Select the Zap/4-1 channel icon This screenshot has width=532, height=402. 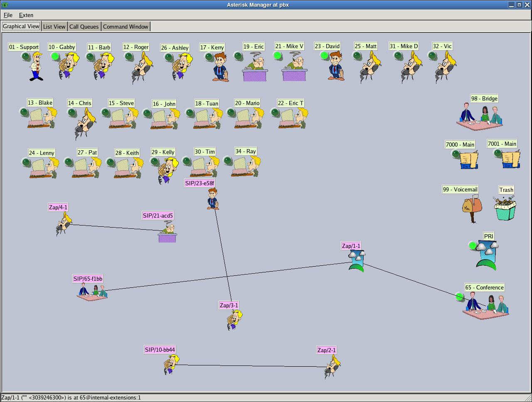click(x=64, y=225)
